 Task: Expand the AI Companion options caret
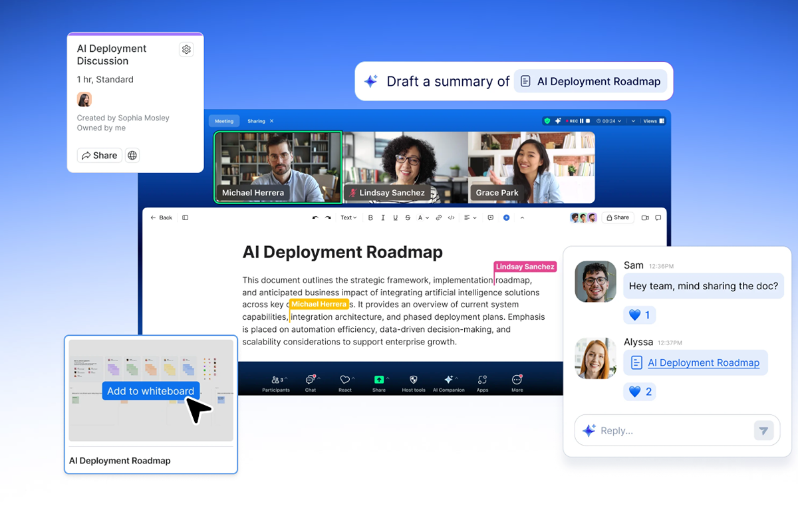[x=456, y=379]
